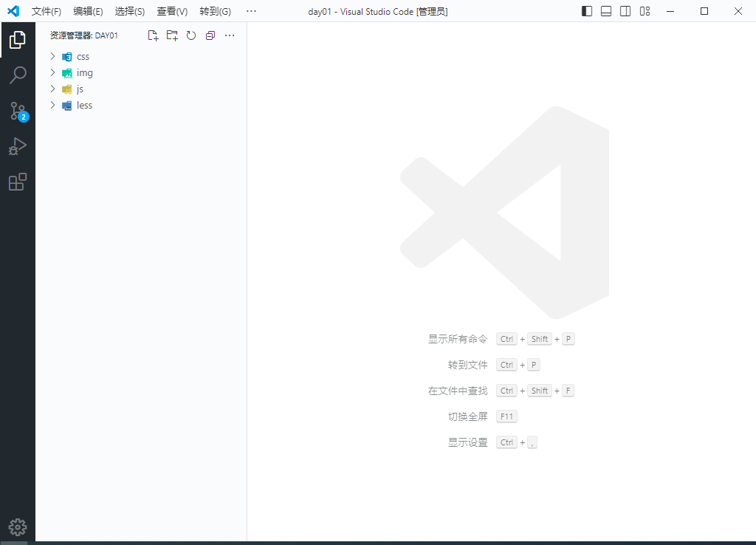Click the VS Code logo in title bar
756x545 pixels.
[13, 10]
